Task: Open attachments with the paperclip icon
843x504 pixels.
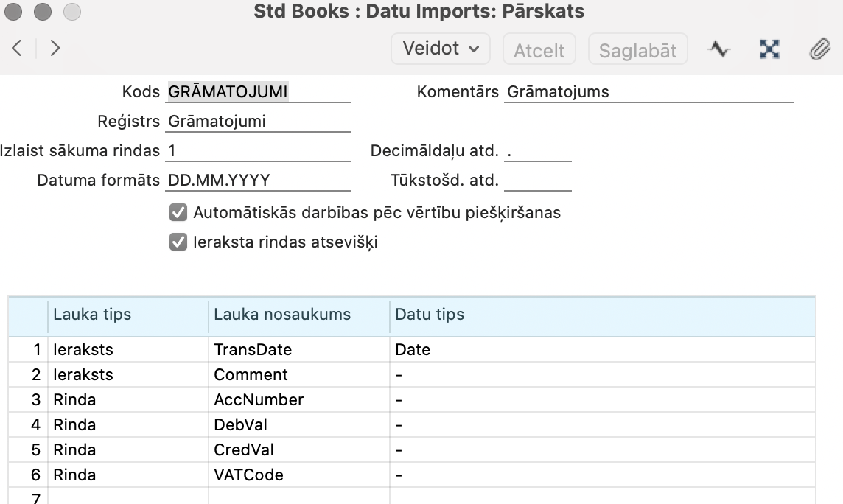Action: pos(819,49)
